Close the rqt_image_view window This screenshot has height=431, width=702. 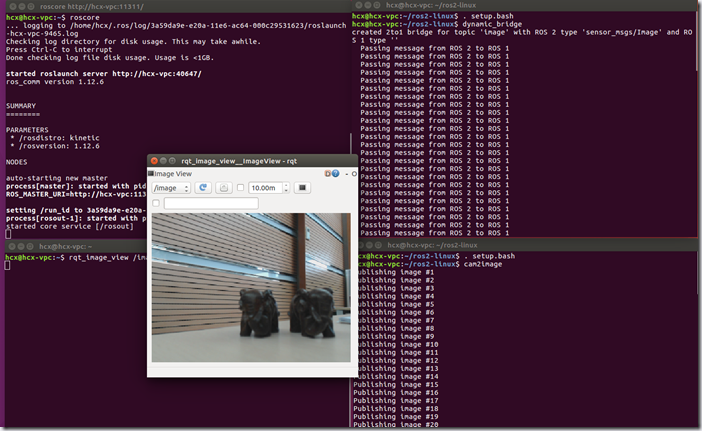point(154,161)
